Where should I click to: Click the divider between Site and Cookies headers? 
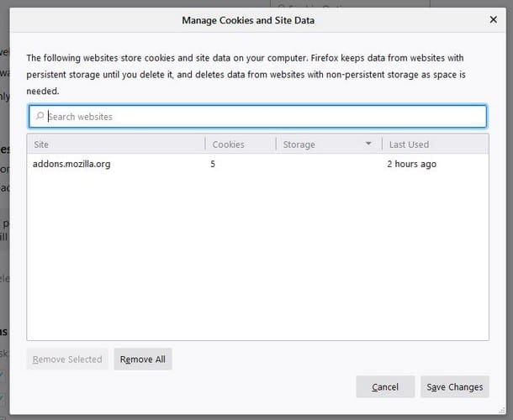(x=205, y=144)
